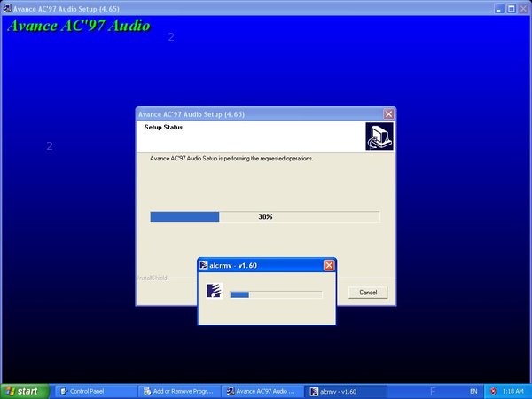
Task: Close the alcrmv v1.60 dialog
Action: tap(329, 265)
